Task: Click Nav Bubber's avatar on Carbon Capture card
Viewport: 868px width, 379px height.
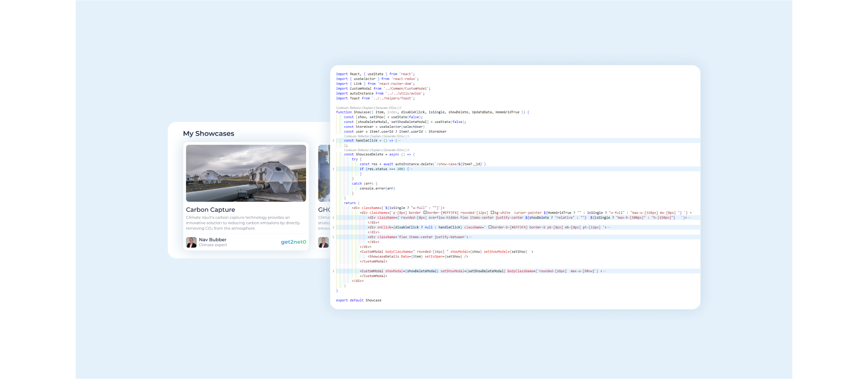Action: [191, 242]
